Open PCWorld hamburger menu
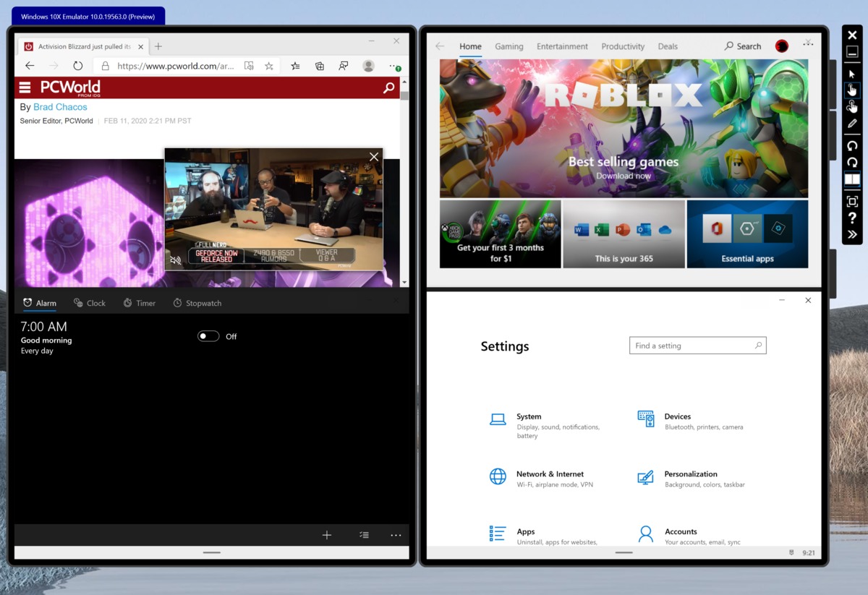868x595 pixels. coord(25,87)
